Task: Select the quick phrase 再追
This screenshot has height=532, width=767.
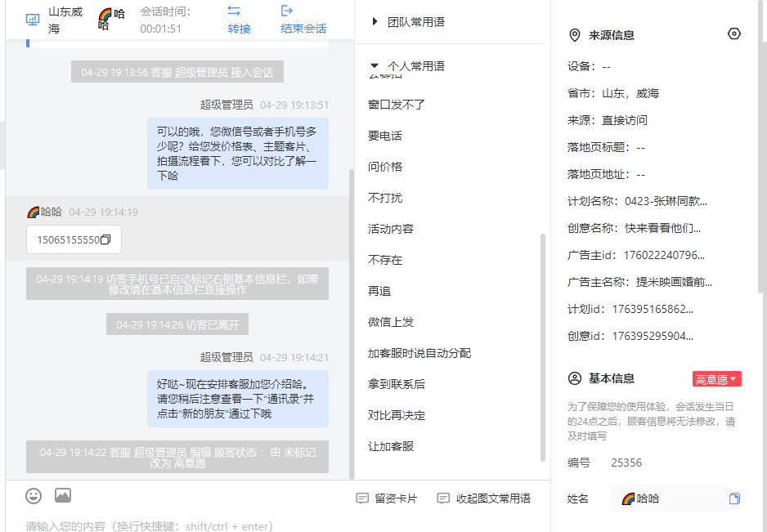Action: (x=379, y=291)
